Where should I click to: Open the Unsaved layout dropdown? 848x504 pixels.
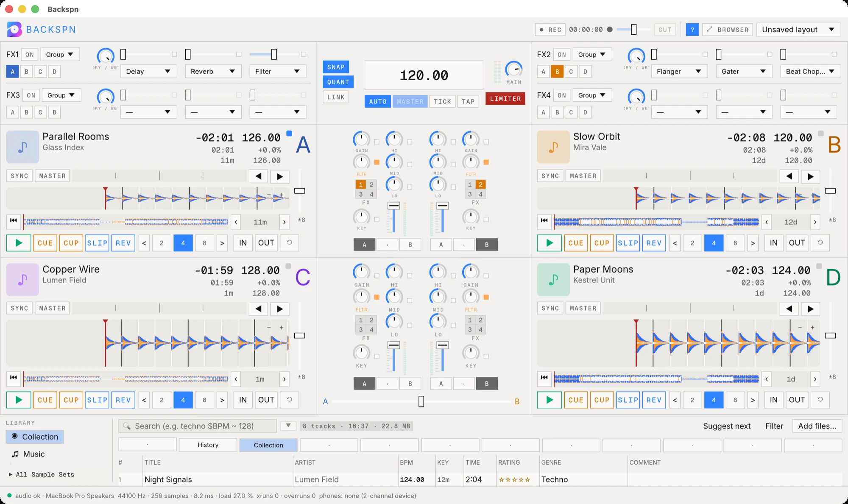point(798,30)
